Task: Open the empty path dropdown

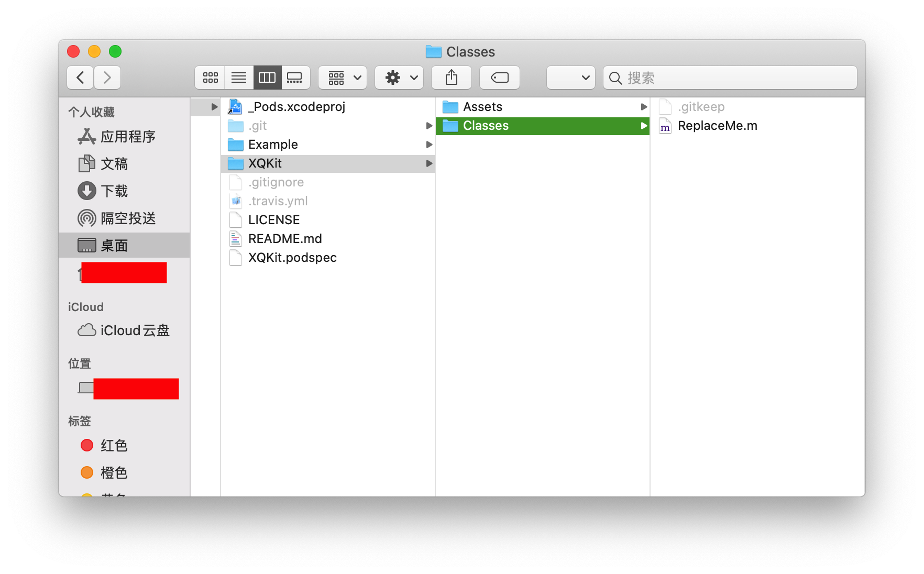Action: coord(571,78)
